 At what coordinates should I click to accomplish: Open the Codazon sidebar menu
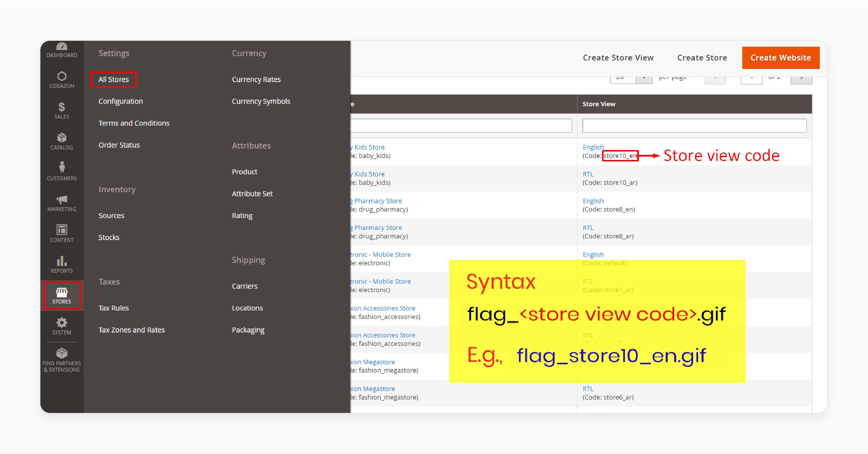(62, 80)
